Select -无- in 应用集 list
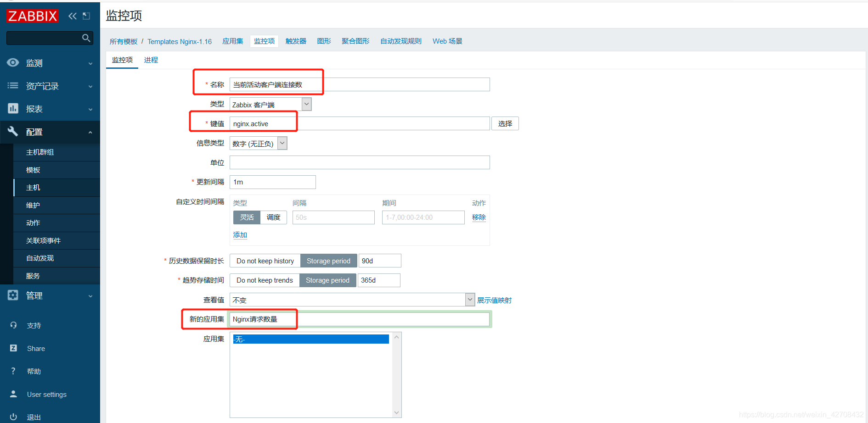Image resolution: width=868 pixels, height=423 pixels. [x=311, y=339]
